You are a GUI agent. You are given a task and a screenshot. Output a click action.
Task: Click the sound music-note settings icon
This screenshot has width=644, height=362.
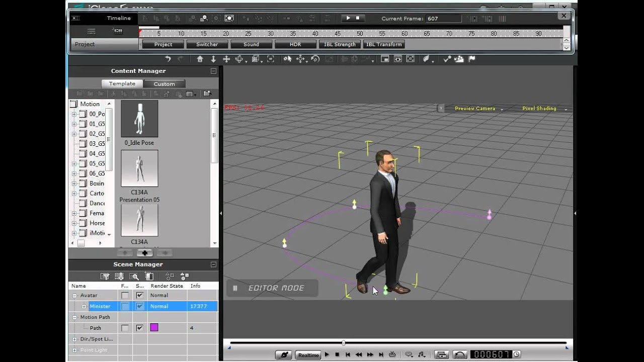click(422, 354)
